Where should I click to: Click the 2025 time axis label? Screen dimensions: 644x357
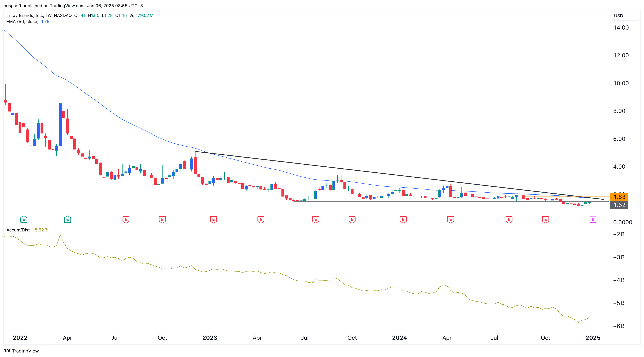[593, 338]
